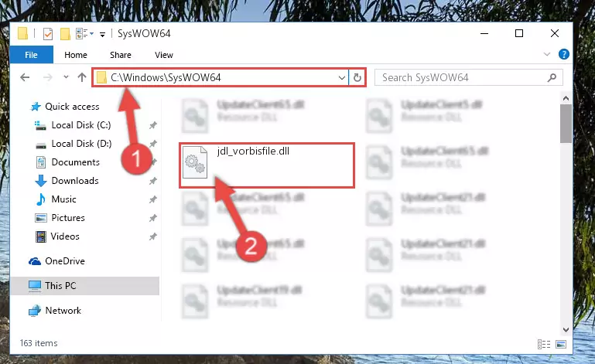The height and width of the screenshot is (364, 595).
Task: Click the scroll down arrow
Action: tap(566, 329)
